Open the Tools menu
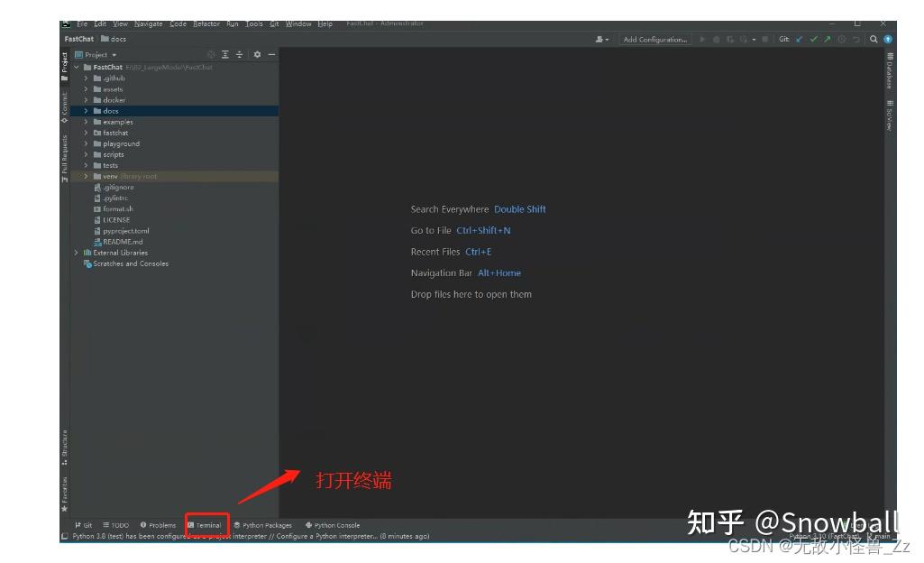This screenshot has width=924, height=563. (254, 23)
